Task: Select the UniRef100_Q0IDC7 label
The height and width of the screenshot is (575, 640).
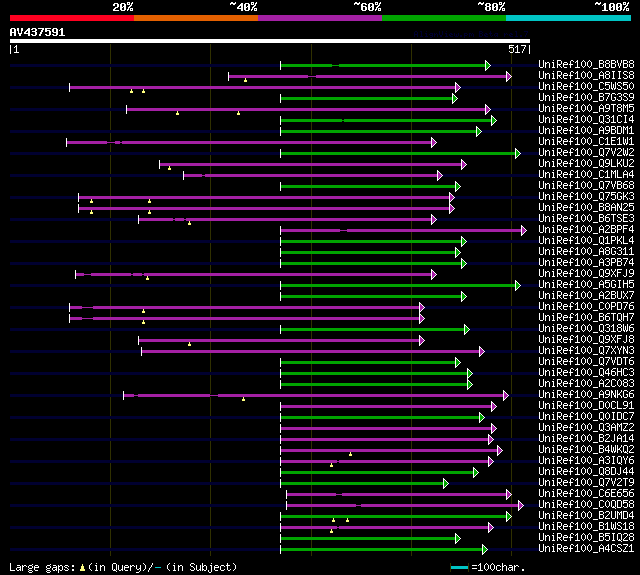Action: point(586,417)
